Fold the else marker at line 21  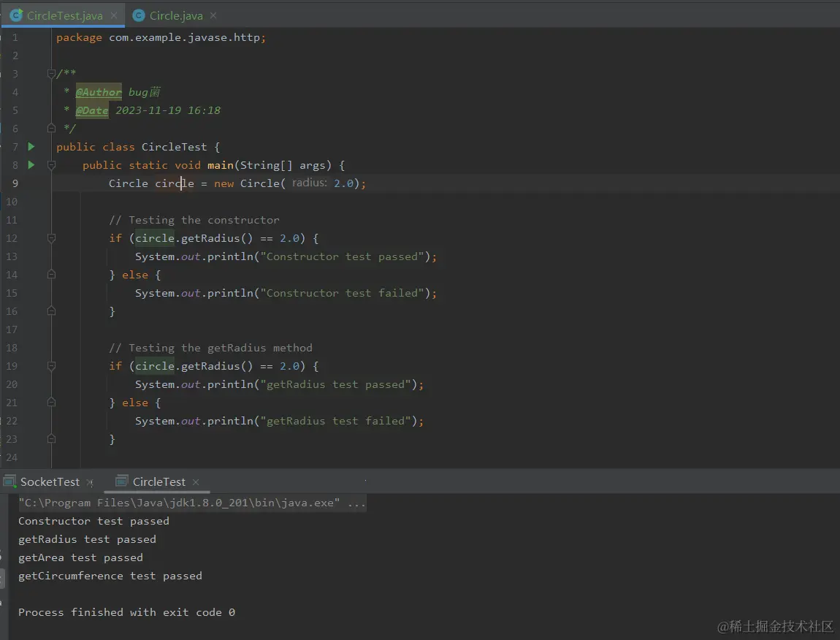(51, 403)
